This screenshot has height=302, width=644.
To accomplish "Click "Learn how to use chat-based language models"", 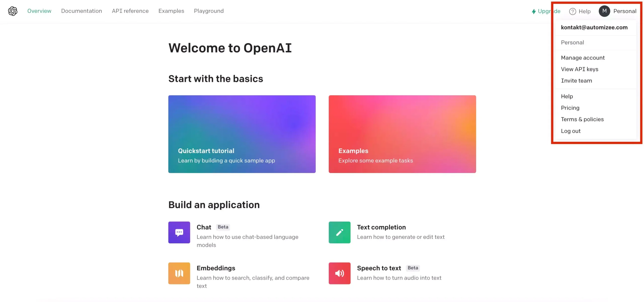I will pos(248,241).
